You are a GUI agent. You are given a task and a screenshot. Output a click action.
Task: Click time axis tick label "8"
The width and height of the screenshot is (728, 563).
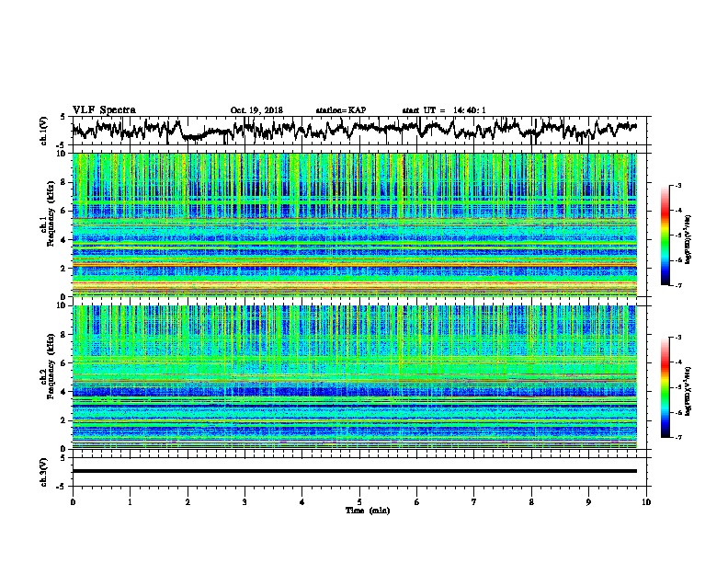(x=531, y=502)
